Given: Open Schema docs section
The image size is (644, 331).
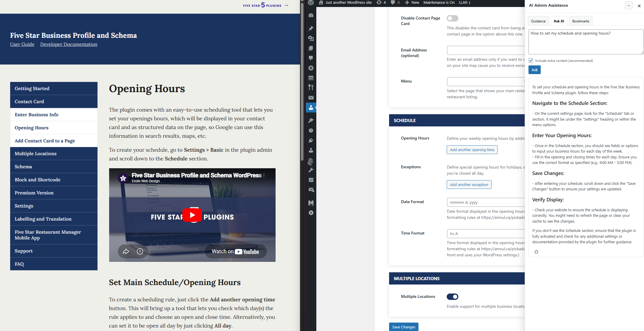Looking at the screenshot, I should (x=54, y=167).
